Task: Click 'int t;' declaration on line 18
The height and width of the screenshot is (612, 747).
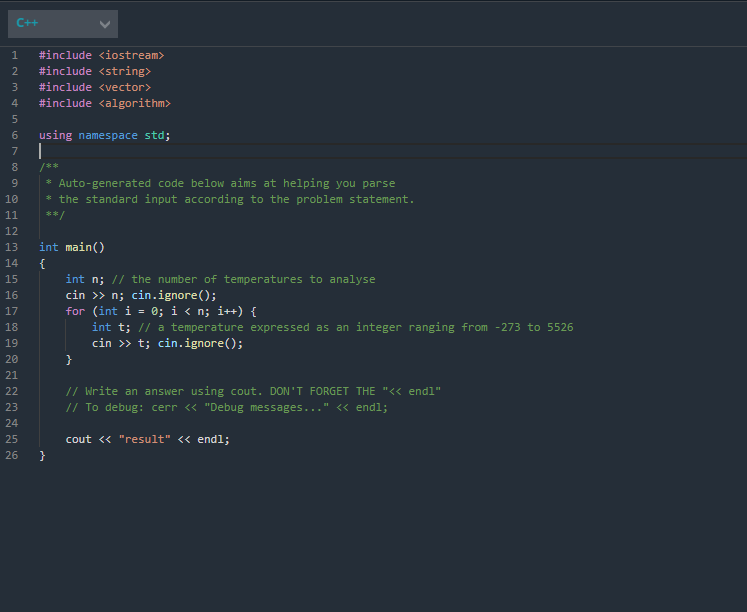Action: click(x=111, y=327)
